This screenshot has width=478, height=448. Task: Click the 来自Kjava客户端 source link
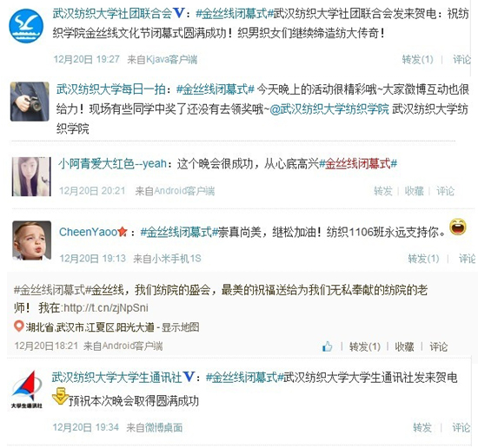[163, 59]
